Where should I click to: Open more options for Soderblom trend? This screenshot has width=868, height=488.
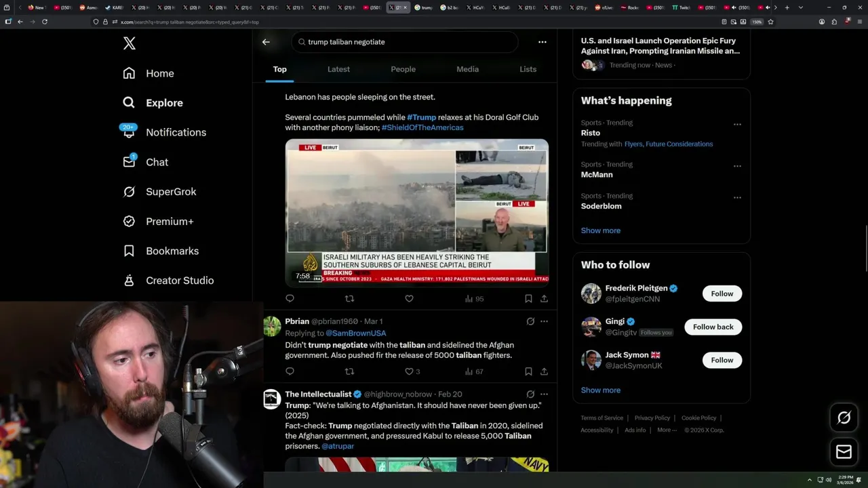click(x=737, y=198)
